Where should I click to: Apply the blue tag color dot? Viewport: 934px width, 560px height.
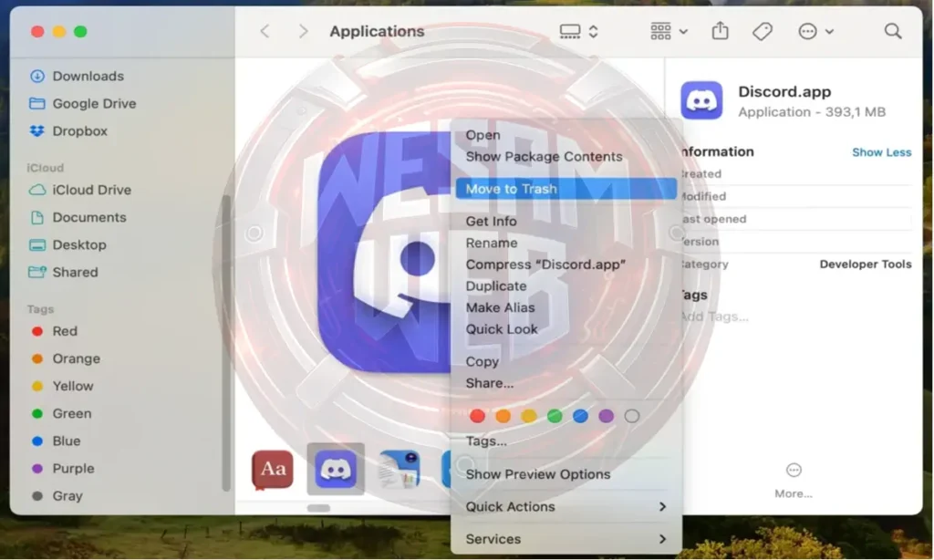tap(580, 416)
